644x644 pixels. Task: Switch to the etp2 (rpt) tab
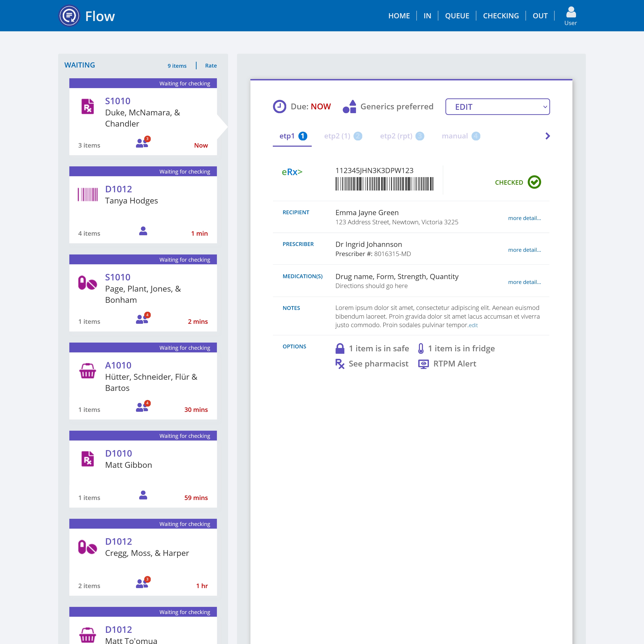402,136
